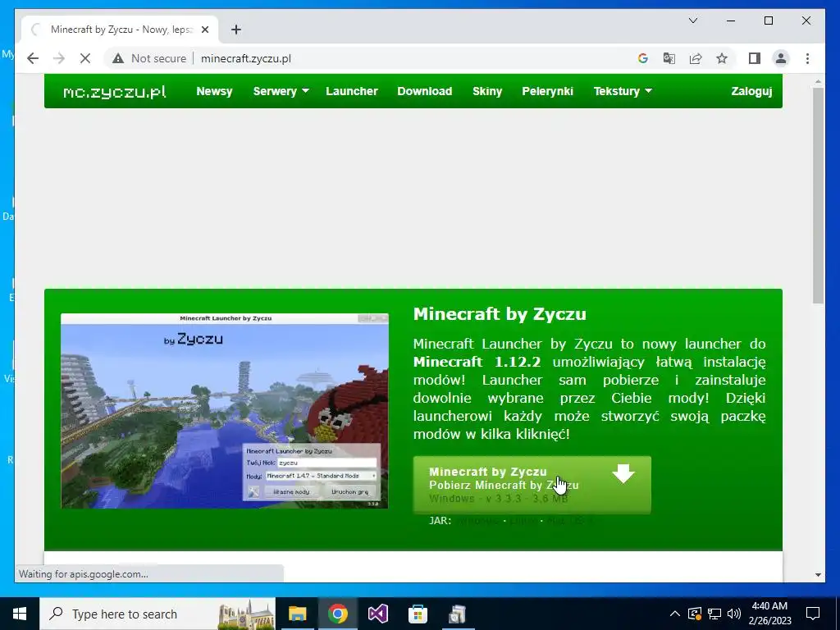
Task: Click the Pobierz Minecraft by Zyczu button
Action: click(x=532, y=485)
